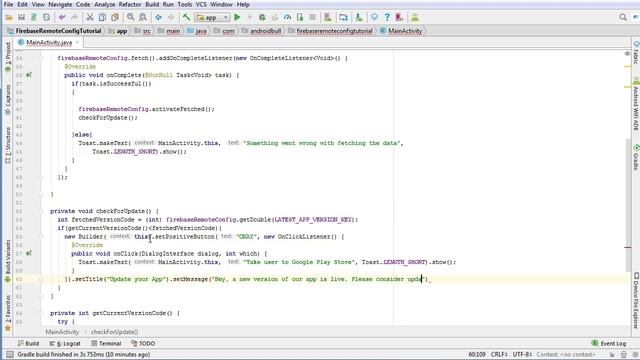Viewport: 640px width, 360px height.
Task: Toggle the Build Variants tool window
Action: [x=7, y=261]
